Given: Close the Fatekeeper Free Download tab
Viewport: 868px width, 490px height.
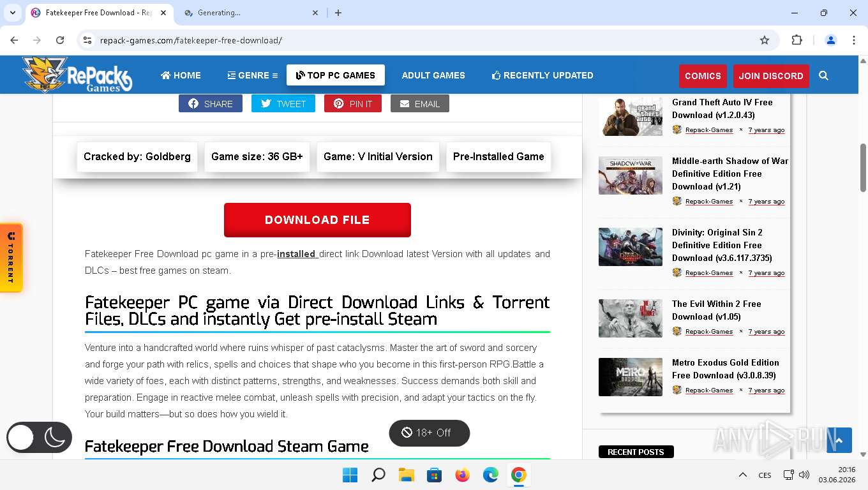Looking at the screenshot, I should pyautogui.click(x=164, y=13).
